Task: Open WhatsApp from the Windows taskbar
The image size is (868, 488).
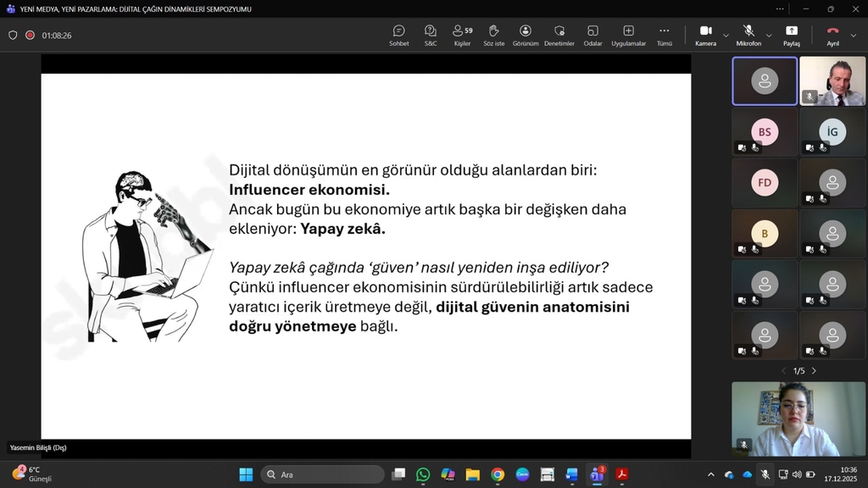Action: 423,474
